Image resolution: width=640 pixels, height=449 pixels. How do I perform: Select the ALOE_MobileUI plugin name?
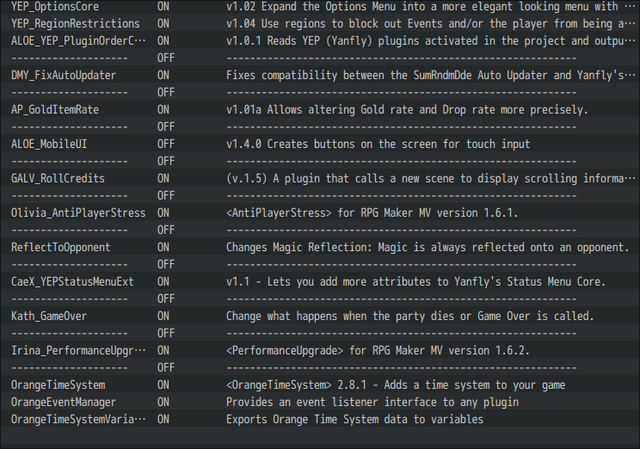coord(49,144)
